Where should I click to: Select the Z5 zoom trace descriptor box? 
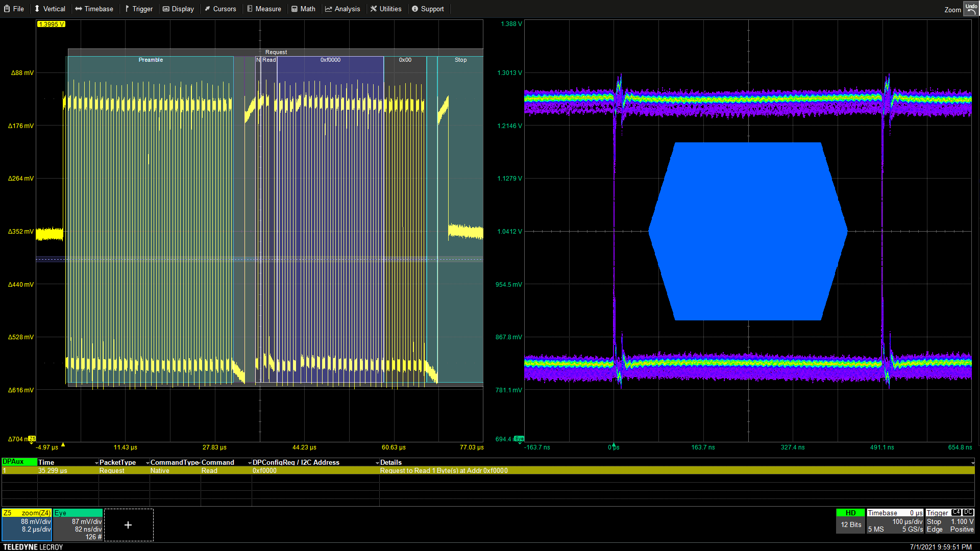(x=27, y=524)
